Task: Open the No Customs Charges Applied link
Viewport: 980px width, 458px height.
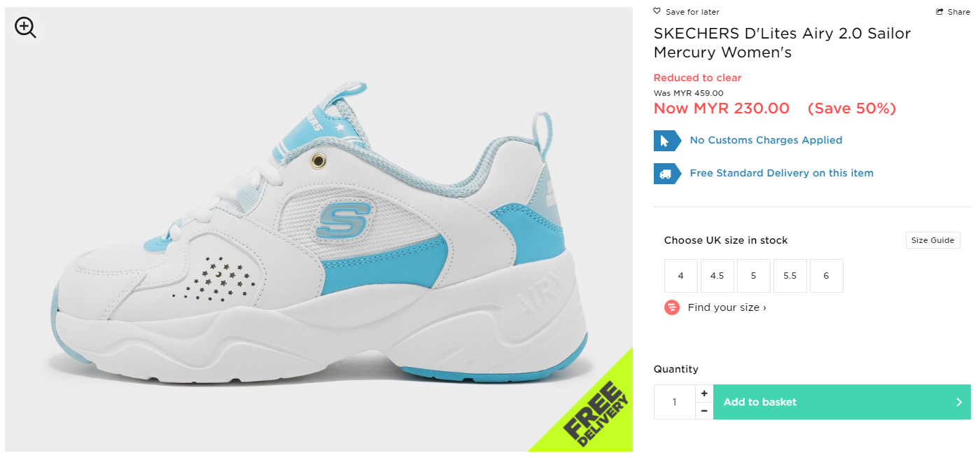Action: (766, 140)
